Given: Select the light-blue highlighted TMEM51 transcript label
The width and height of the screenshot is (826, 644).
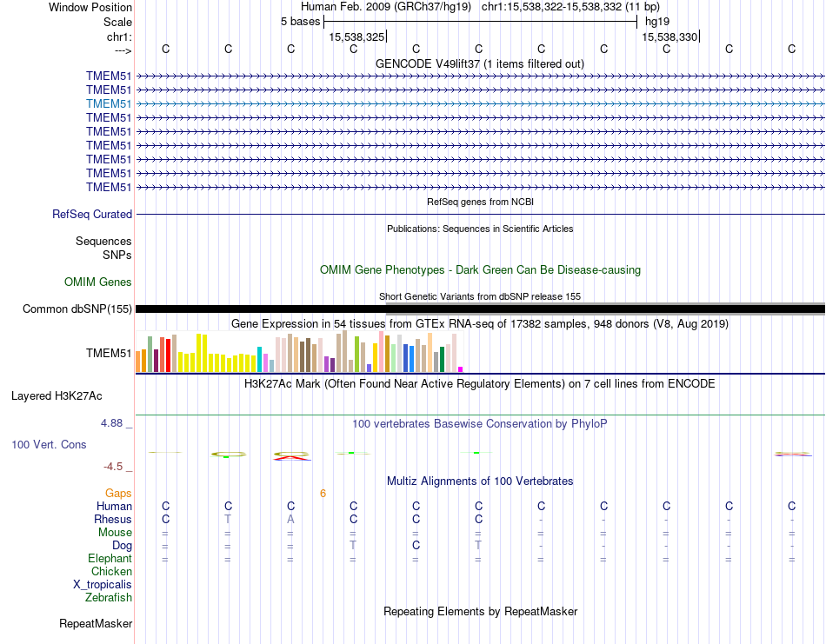Looking at the screenshot, I should click(109, 103).
